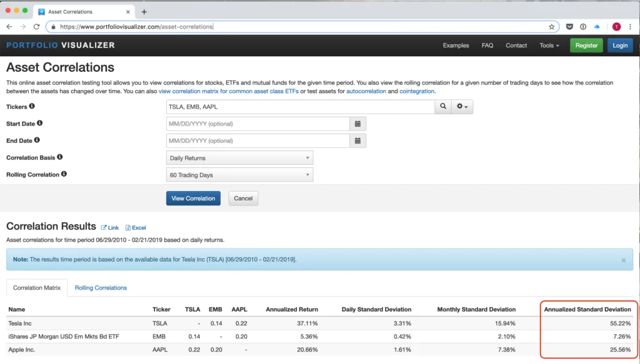Dismiss the blue note banner

point(623,260)
